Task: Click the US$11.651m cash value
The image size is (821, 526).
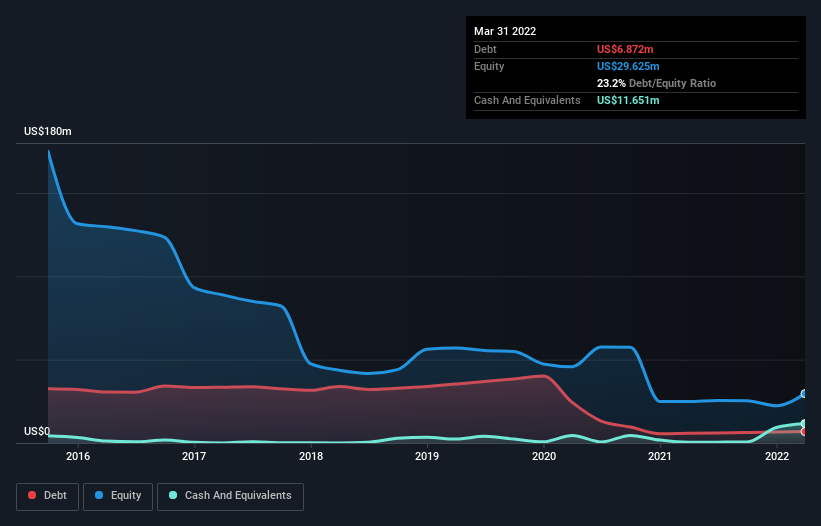Action: tap(628, 100)
